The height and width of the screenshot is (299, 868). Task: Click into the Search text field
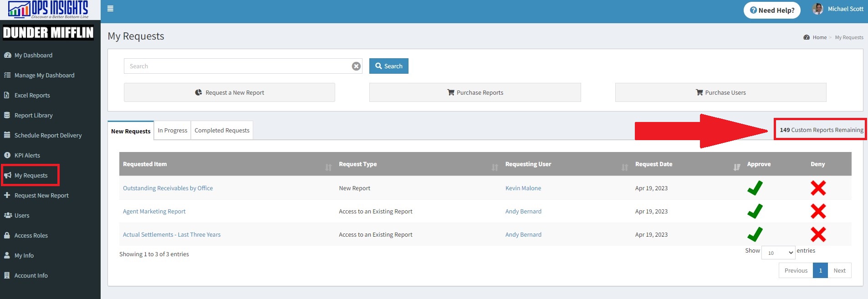[237, 66]
